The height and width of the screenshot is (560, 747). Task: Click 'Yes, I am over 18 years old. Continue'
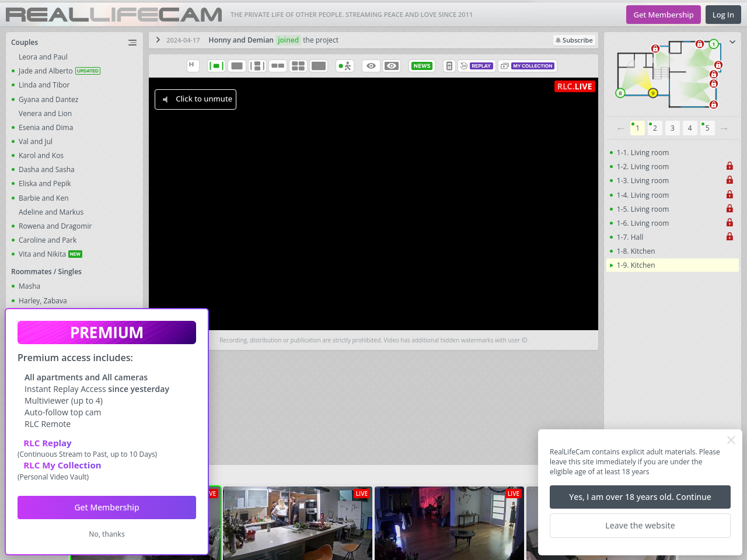(640, 497)
